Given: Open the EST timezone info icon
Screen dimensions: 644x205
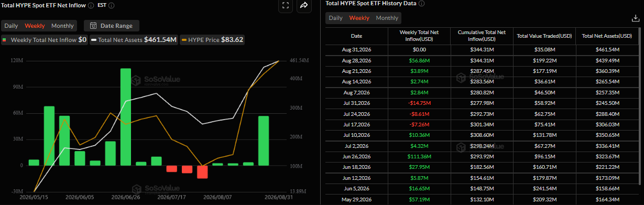Looking at the screenshot, I should pos(111,5).
